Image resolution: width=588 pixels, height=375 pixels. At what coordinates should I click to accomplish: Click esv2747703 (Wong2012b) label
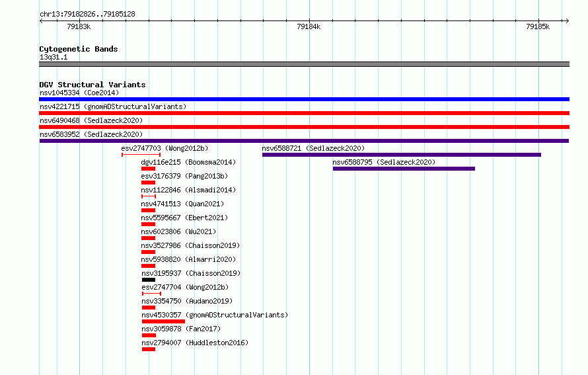coord(165,148)
